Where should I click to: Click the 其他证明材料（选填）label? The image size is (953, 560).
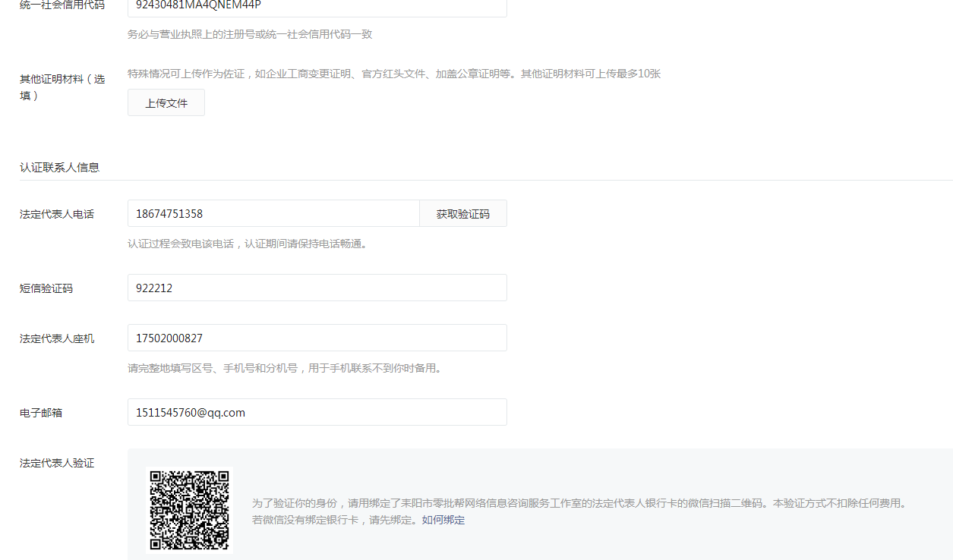tap(62, 87)
